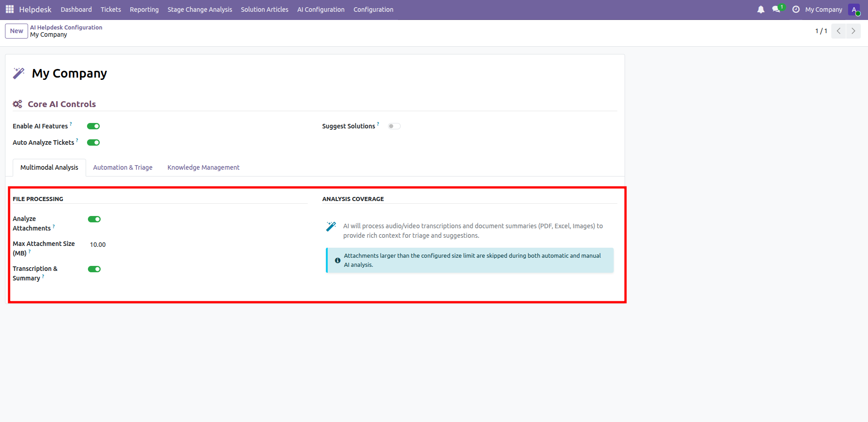This screenshot has height=422, width=868.
Task: Open the activities clock icon
Action: (796, 10)
